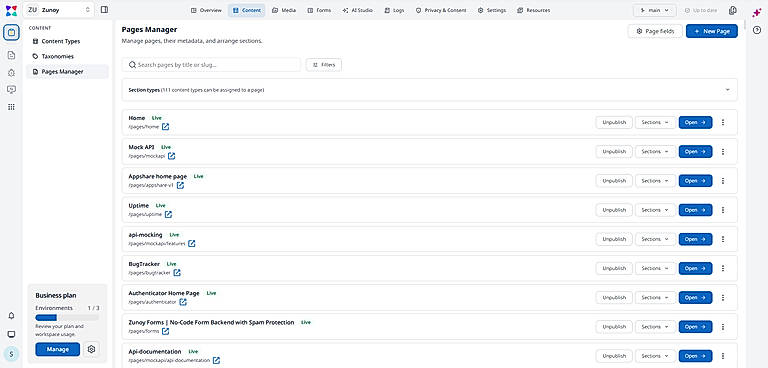Open Sections dropdown for Mock API row

tap(655, 152)
